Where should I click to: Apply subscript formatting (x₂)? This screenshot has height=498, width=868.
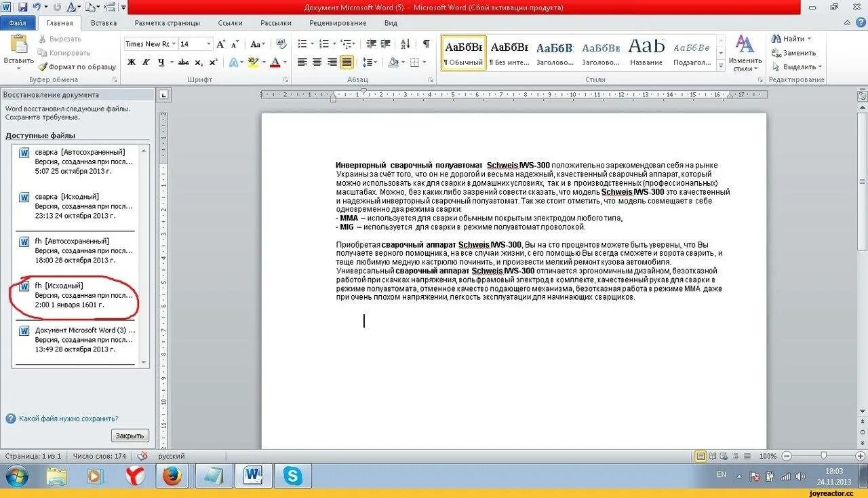[199, 62]
